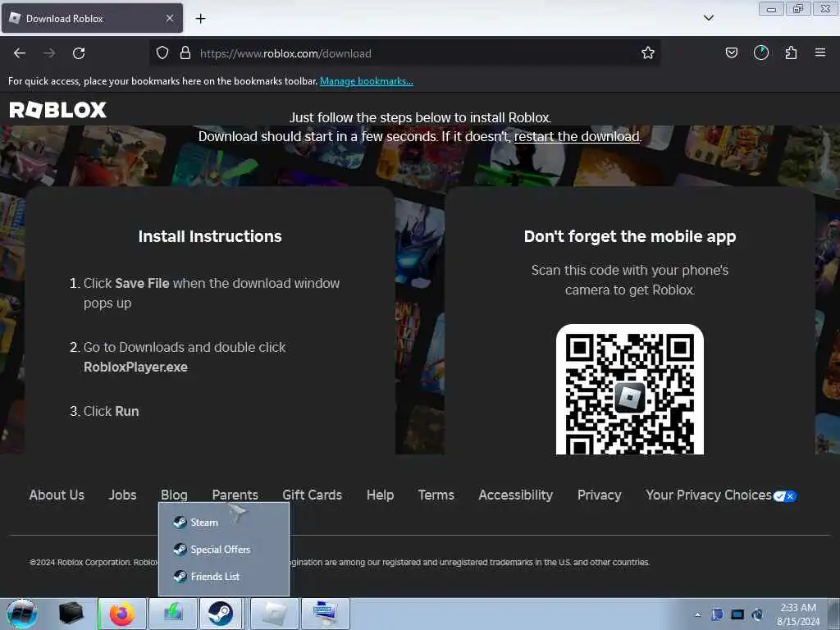Click the computer keyboard taskbar icon
The width and height of the screenshot is (840, 630).
(325, 614)
